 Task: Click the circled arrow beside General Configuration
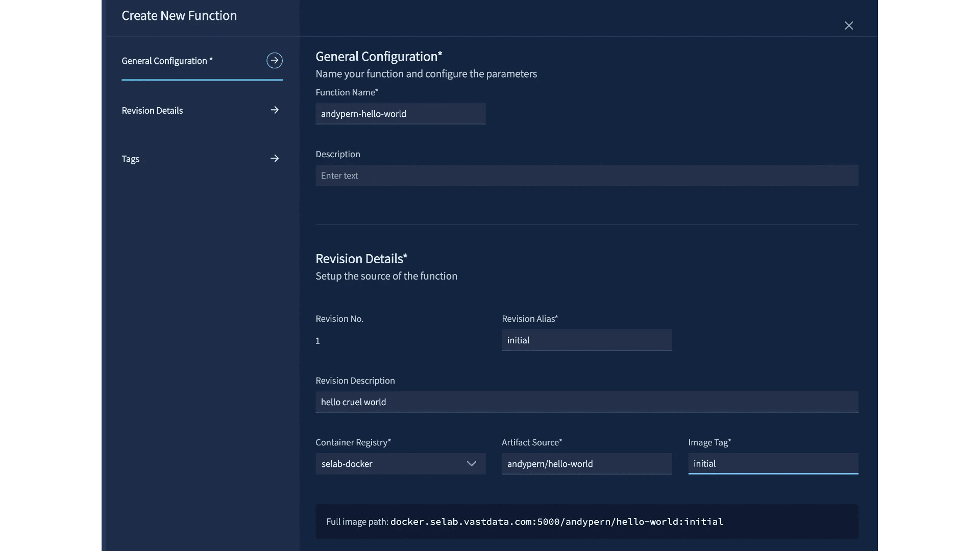[x=275, y=60]
